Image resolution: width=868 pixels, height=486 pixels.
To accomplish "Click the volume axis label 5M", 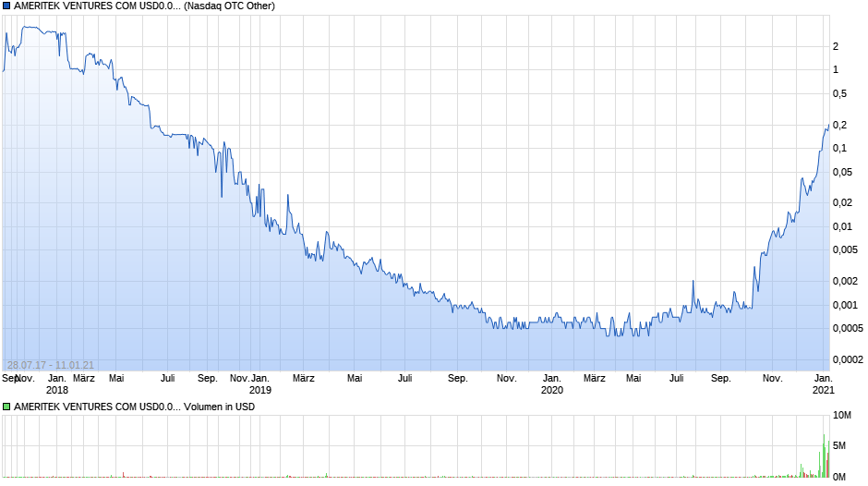I will pos(839,445).
